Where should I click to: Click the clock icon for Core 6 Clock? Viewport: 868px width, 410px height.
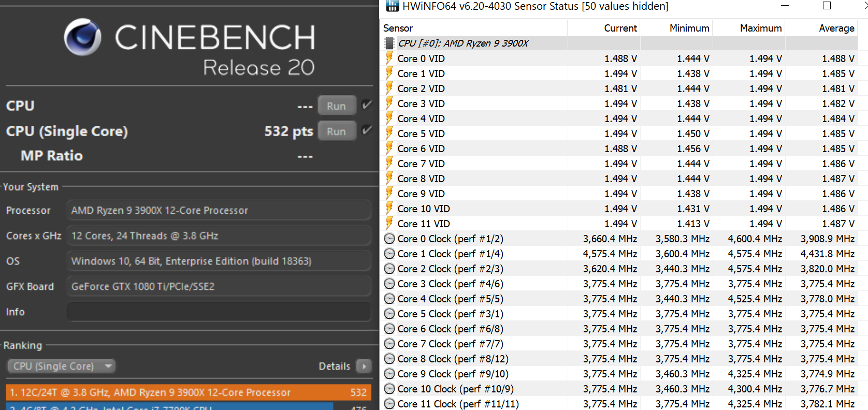coord(389,329)
